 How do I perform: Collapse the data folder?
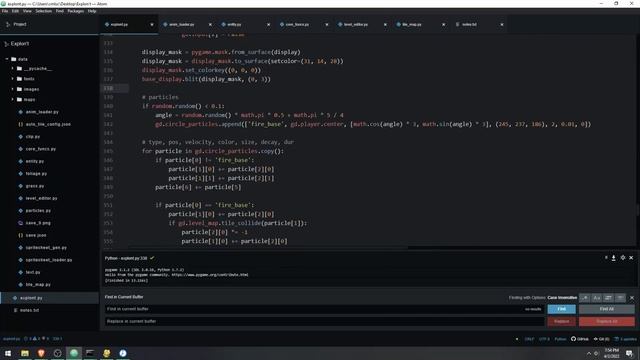(7, 59)
